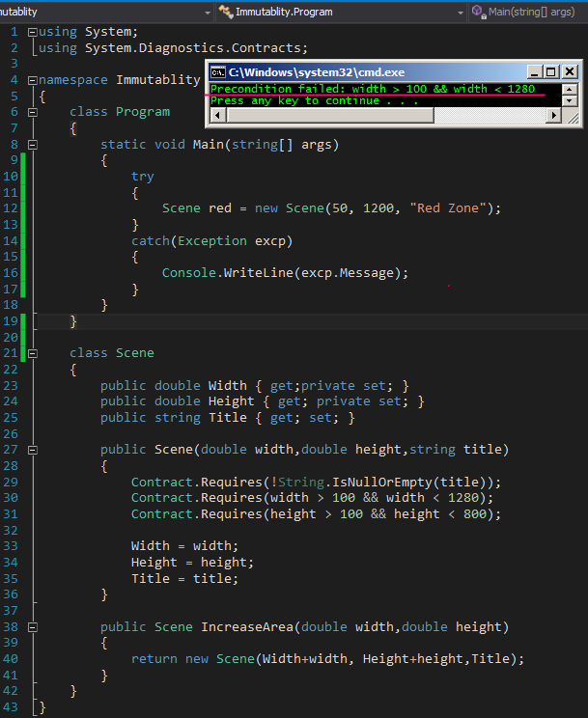Collapse the class Program outline toggle

33,112
